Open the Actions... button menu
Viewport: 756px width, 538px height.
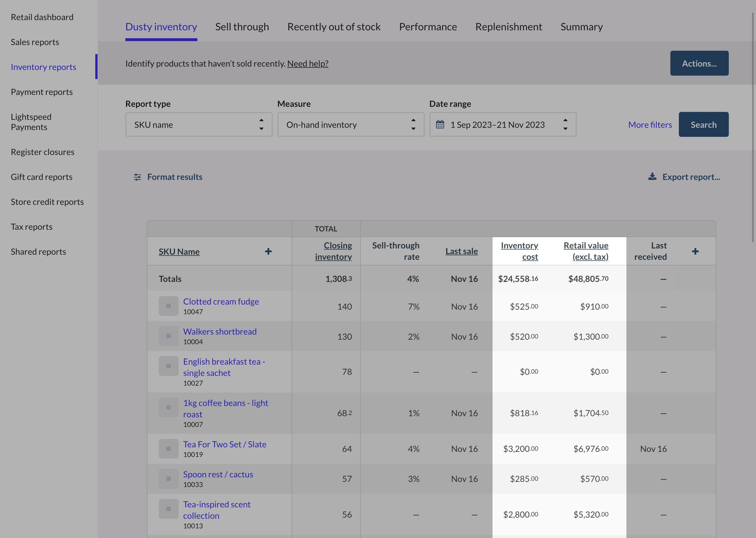click(x=699, y=63)
